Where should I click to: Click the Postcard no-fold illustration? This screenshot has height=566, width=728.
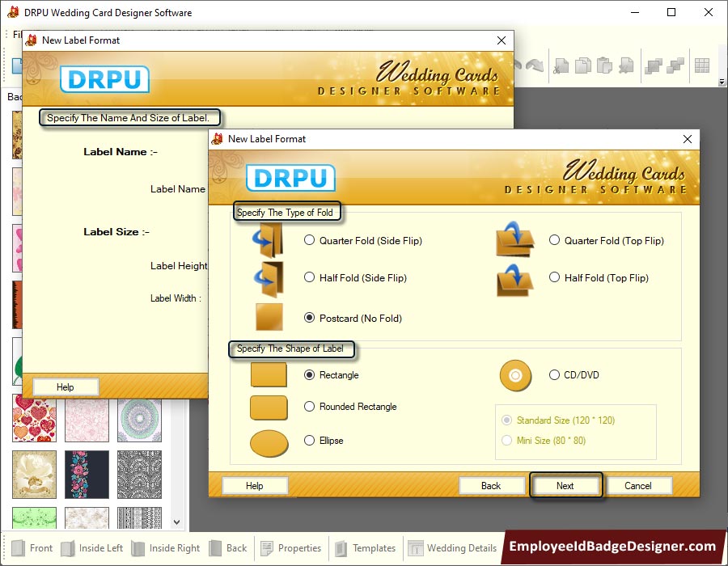pos(269,317)
